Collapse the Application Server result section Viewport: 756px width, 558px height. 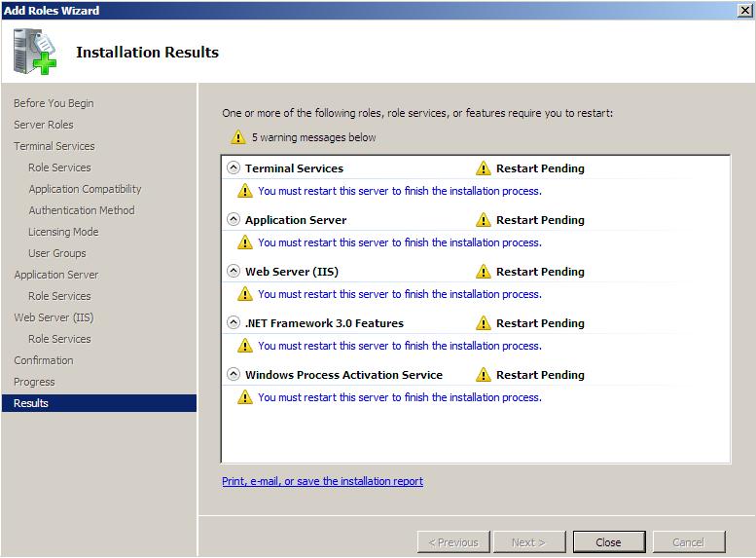(x=234, y=219)
